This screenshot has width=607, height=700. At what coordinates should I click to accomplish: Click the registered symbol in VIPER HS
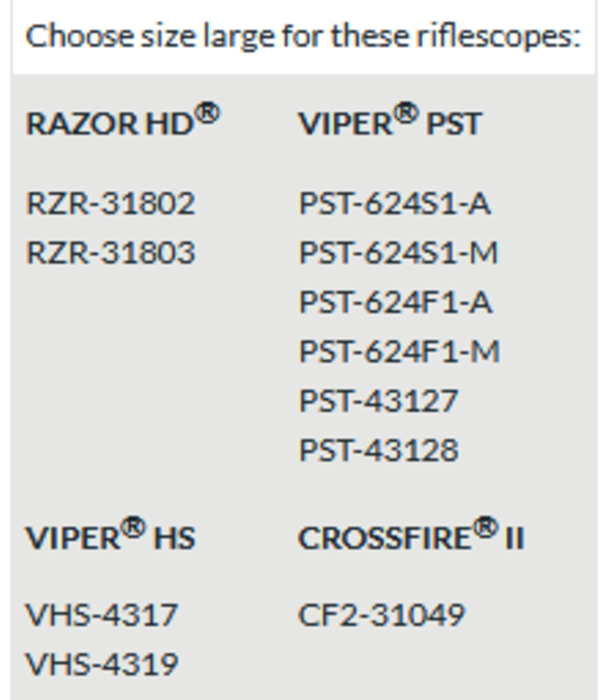pos(134,529)
